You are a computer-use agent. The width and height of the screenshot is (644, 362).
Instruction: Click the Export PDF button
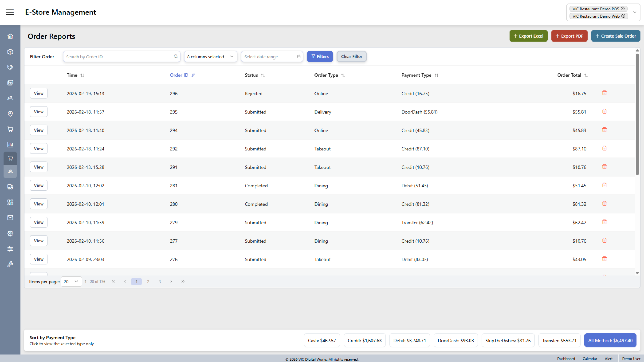coord(569,36)
